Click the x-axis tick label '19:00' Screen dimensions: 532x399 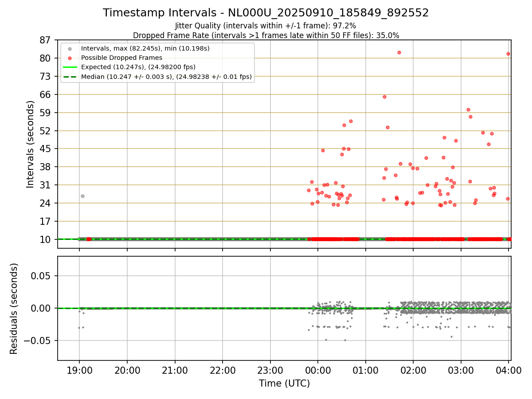pos(79,370)
